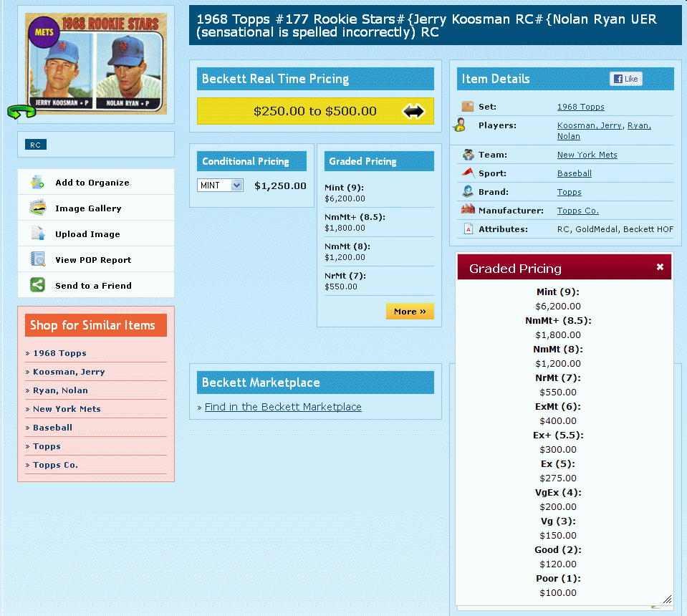The width and height of the screenshot is (687, 616).
Task: Click the Add to Organize icon
Action: click(x=37, y=182)
